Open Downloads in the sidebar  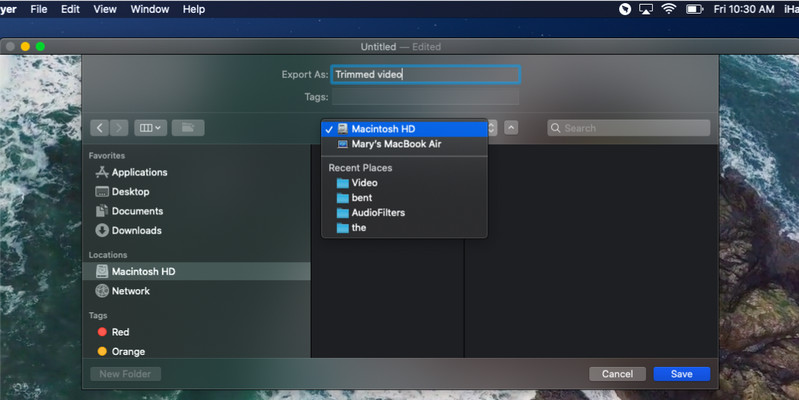pos(196,230)
